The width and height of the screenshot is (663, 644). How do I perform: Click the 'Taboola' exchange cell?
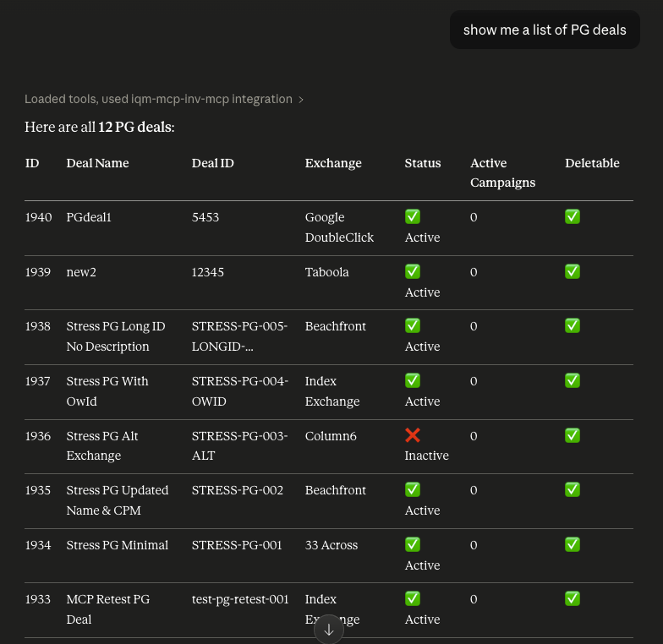[326, 272]
